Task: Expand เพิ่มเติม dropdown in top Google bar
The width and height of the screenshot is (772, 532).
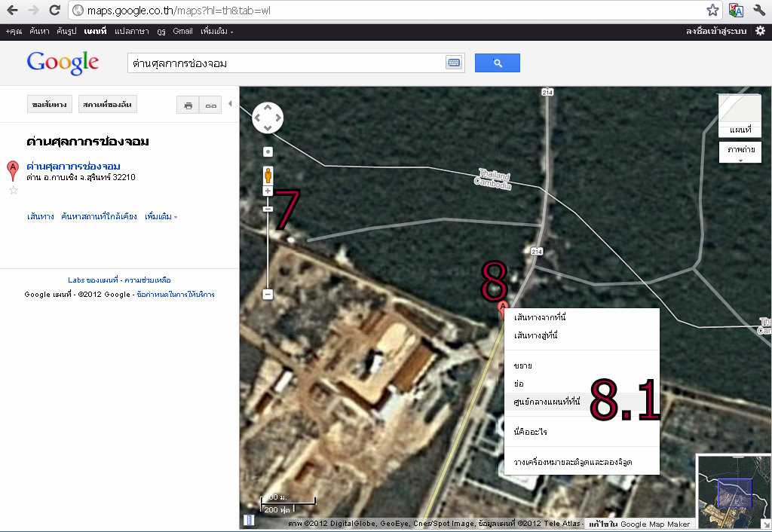Action: coord(216,31)
